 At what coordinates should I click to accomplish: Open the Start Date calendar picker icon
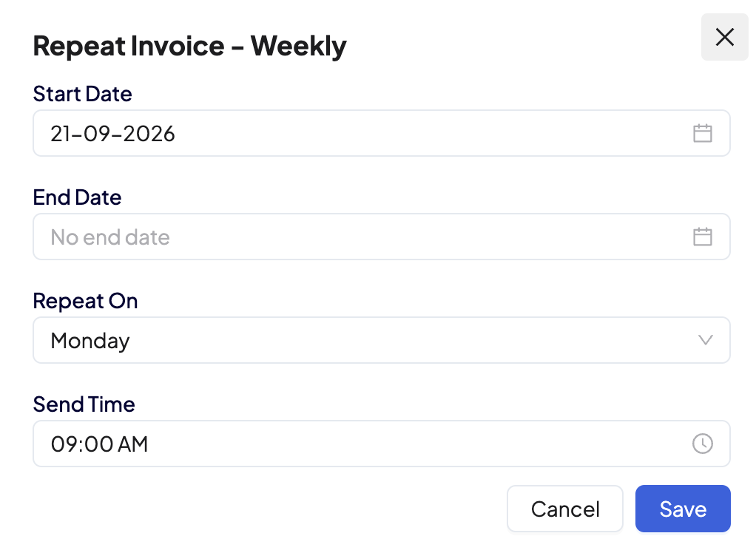pos(703,133)
